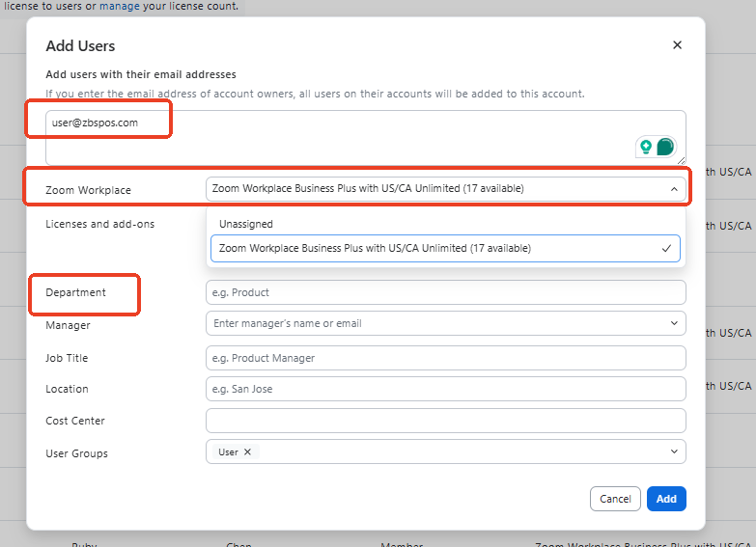The height and width of the screenshot is (547, 756).
Task: Click the email addresses text area
Action: coord(366,138)
